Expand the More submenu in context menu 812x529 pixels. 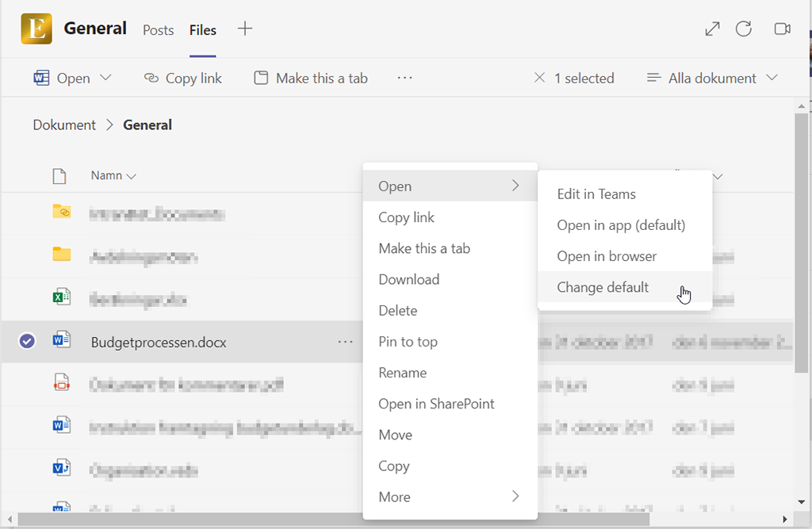[448, 497]
